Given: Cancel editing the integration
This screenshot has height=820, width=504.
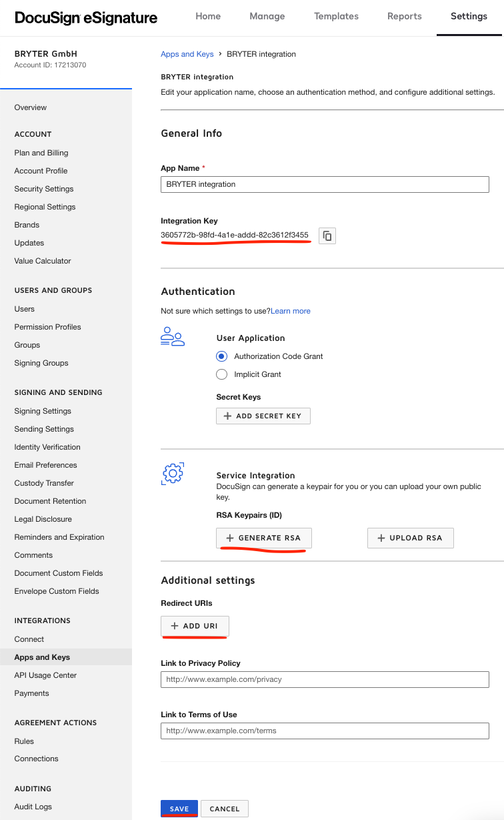Looking at the screenshot, I should click(225, 809).
